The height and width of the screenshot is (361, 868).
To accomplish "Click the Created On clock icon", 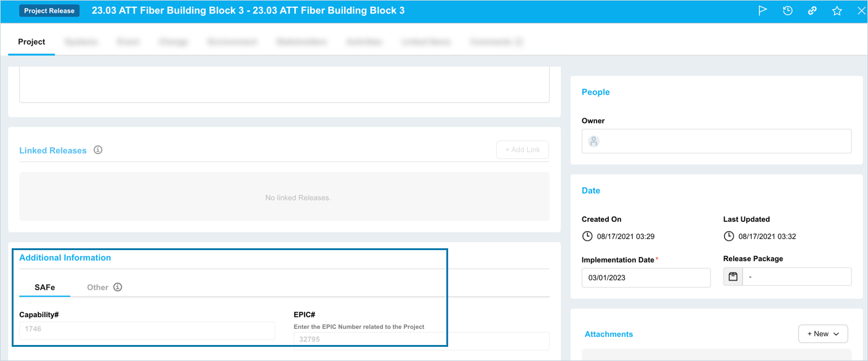I will tap(587, 236).
